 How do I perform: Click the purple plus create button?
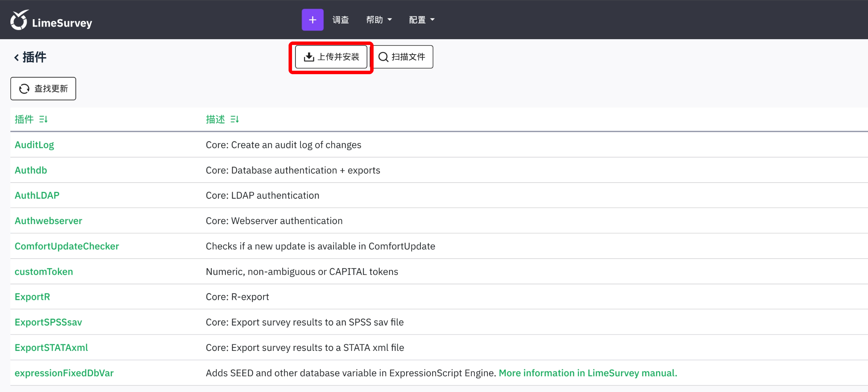pyautogui.click(x=312, y=20)
